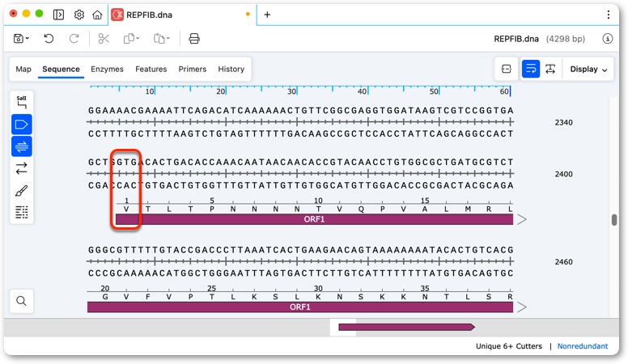The image size is (628, 364).
Task: Switch to the Features tab
Action: 151,69
